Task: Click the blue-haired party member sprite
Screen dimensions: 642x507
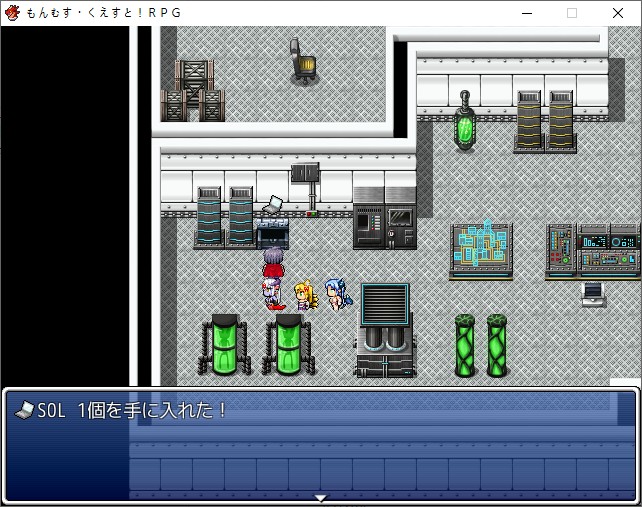Action: [x=338, y=294]
